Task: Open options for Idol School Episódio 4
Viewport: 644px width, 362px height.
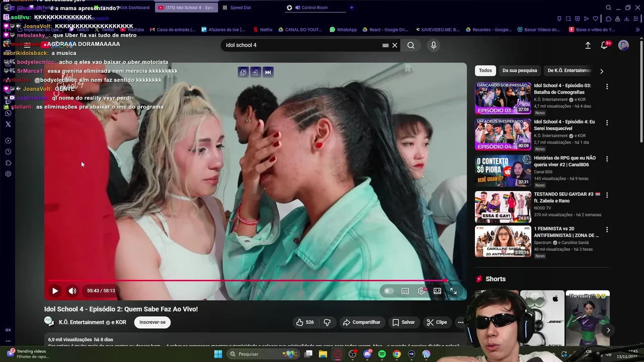Action: coord(607,123)
